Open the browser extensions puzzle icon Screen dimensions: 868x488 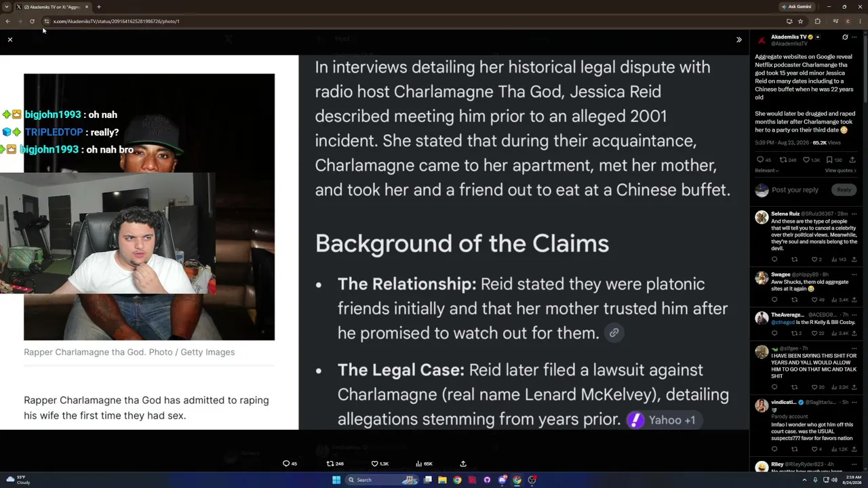pyautogui.click(x=817, y=21)
